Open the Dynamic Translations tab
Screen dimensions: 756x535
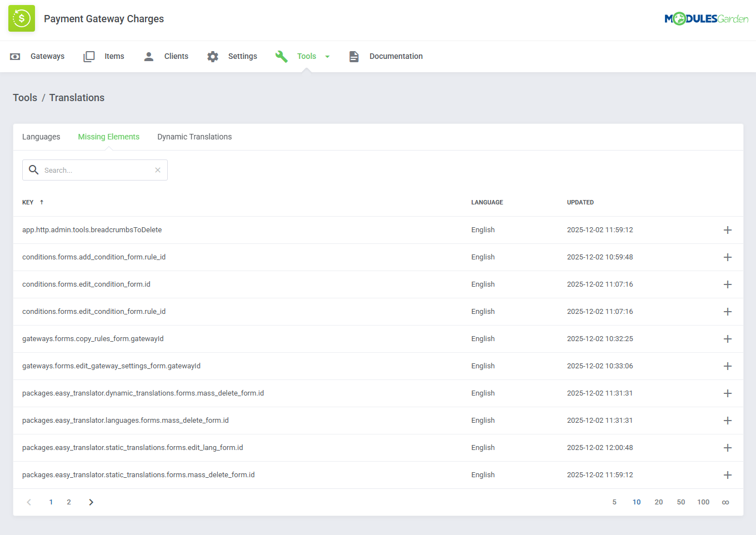[x=194, y=137]
